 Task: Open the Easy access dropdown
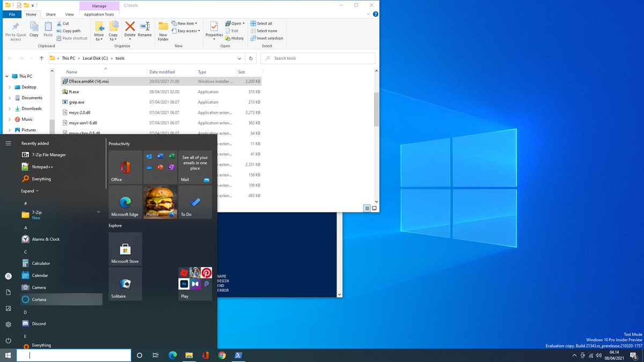pos(186,31)
